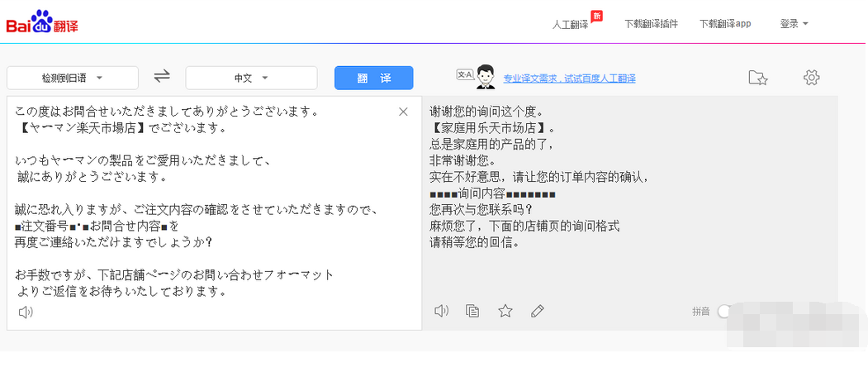Click the 拼音 label text
This screenshot has height=372, width=868.
(700, 312)
